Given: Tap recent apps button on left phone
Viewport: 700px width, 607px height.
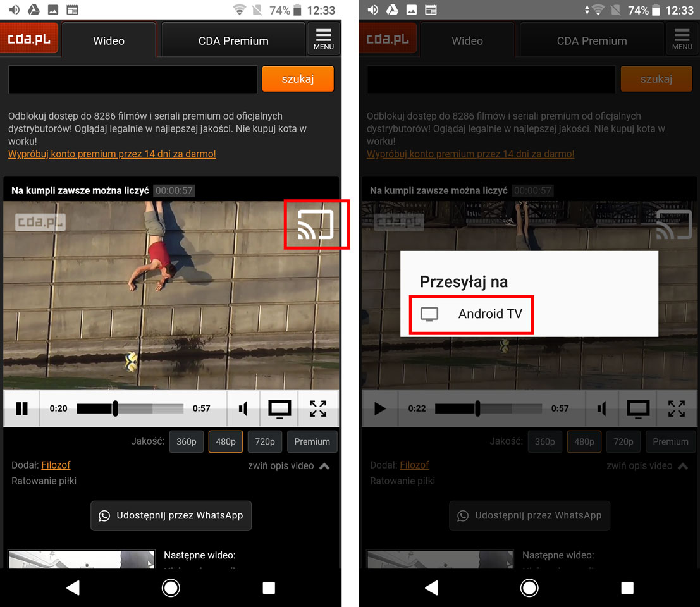Looking at the screenshot, I should 269,588.
